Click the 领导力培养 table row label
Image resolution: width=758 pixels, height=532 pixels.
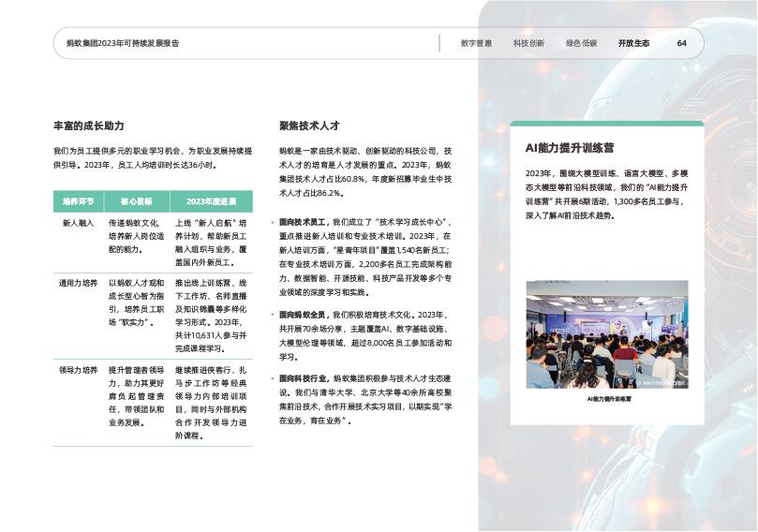click(x=79, y=370)
